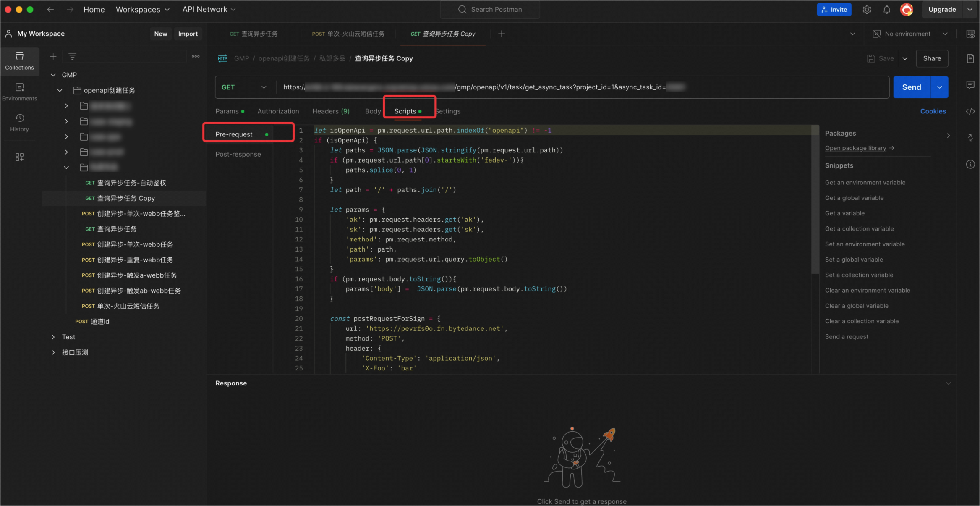The height and width of the screenshot is (506, 980).
Task: Collapse the GMP collection
Action: pyautogui.click(x=53, y=75)
